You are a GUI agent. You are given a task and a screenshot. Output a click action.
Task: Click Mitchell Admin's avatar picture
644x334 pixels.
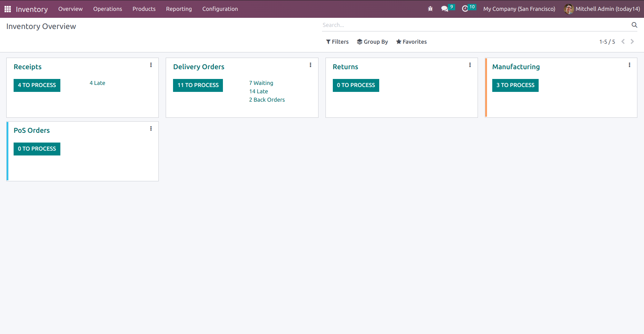[568, 9]
